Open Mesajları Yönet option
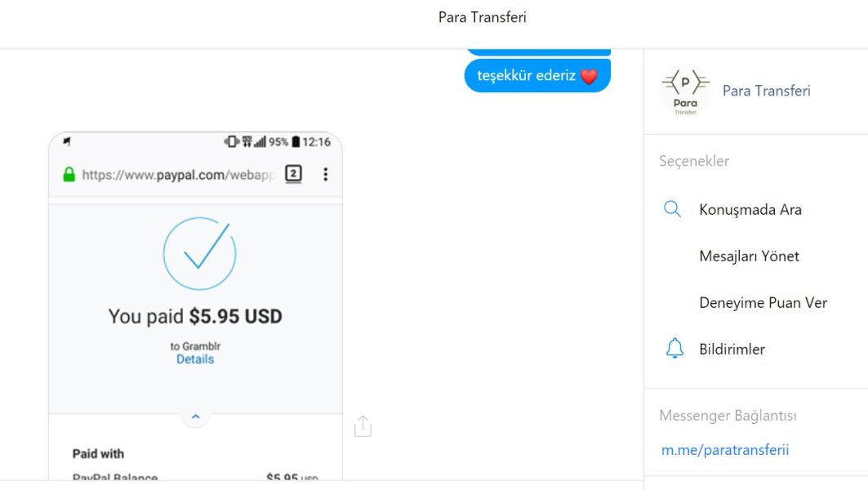868x490 pixels. (x=749, y=256)
